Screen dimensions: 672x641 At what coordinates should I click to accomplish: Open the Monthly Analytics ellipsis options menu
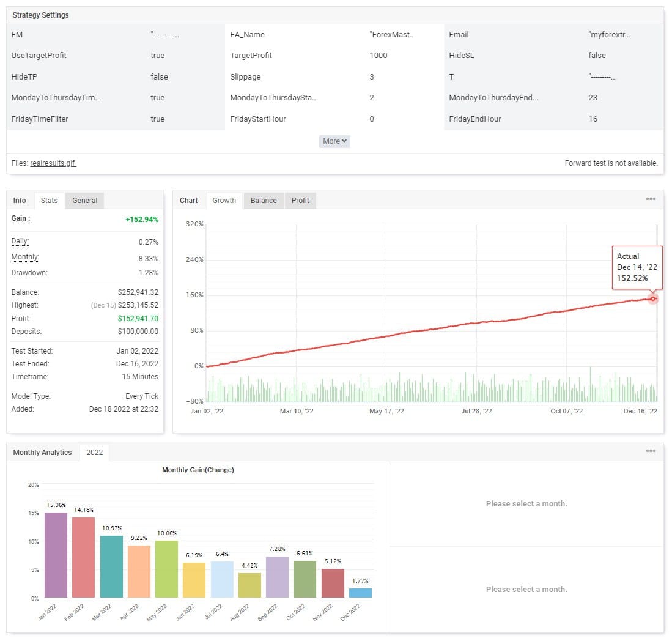651,451
